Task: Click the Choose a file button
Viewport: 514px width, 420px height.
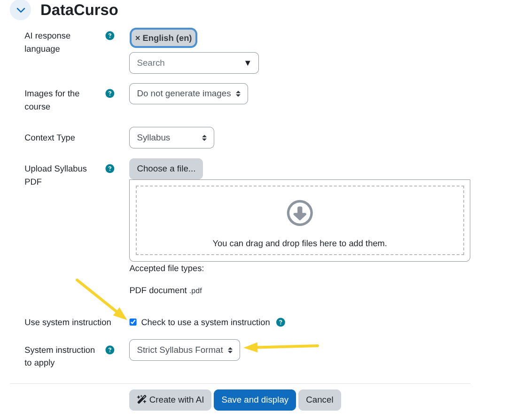Action: 166,169
